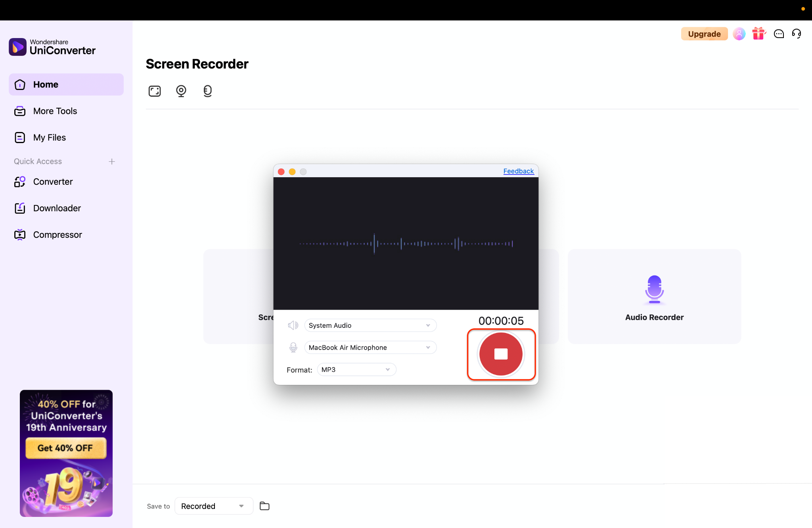Change the MP3 format dropdown
This screenshot has height=528, width=812.
(x=356, y=369)
